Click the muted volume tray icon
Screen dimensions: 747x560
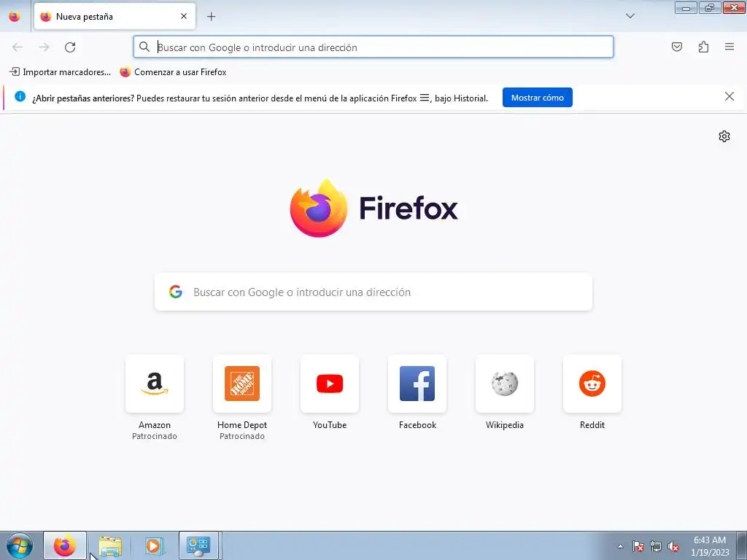[x=673, y=546]
